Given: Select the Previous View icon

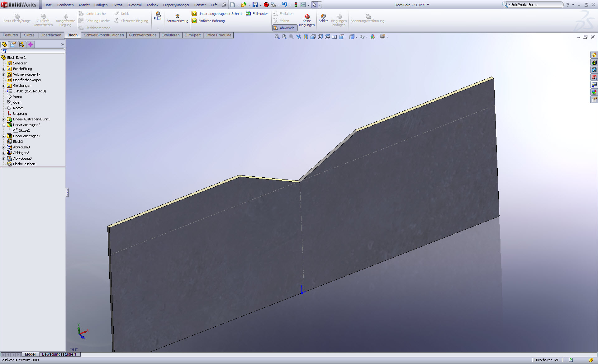Looking at the screenshot, I should point(298,37).
